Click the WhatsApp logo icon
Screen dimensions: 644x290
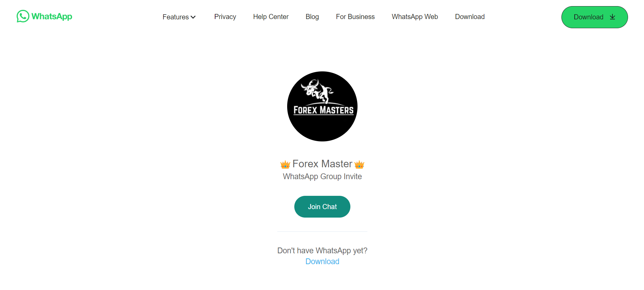click(x=23, y=16)
